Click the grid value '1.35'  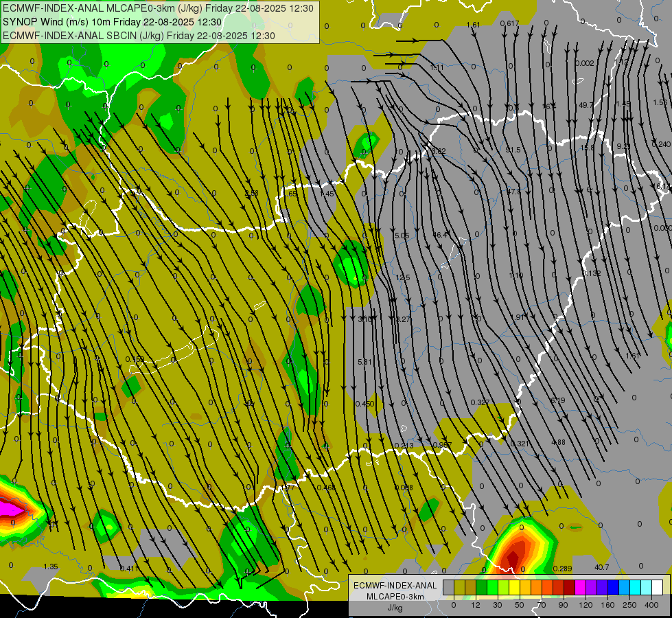[x=51, y=566]
